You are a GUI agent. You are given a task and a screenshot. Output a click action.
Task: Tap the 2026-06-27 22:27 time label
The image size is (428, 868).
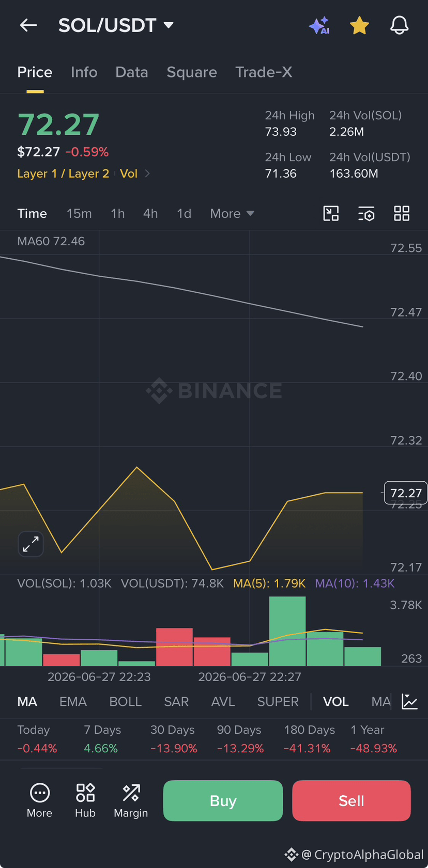point(250,676)
